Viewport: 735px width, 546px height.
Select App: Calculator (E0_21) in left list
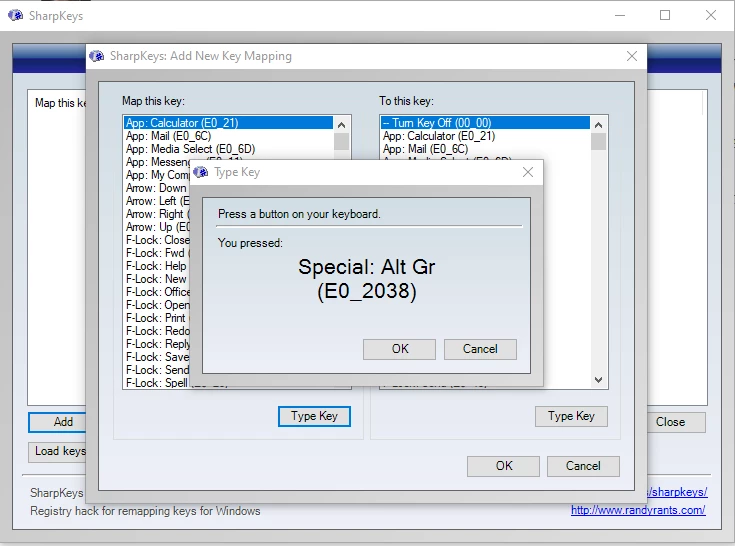pos(229,123)
